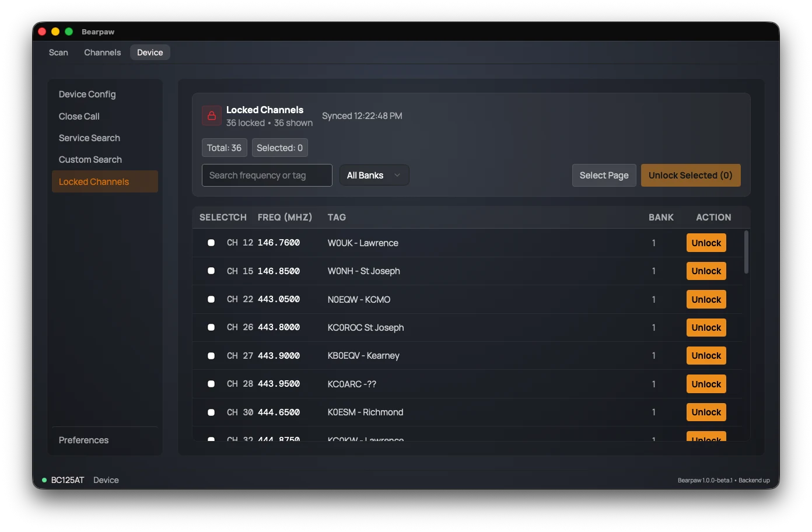Go to Close Call settings
The height and width of the screenshot is (532, 812).
105,116
